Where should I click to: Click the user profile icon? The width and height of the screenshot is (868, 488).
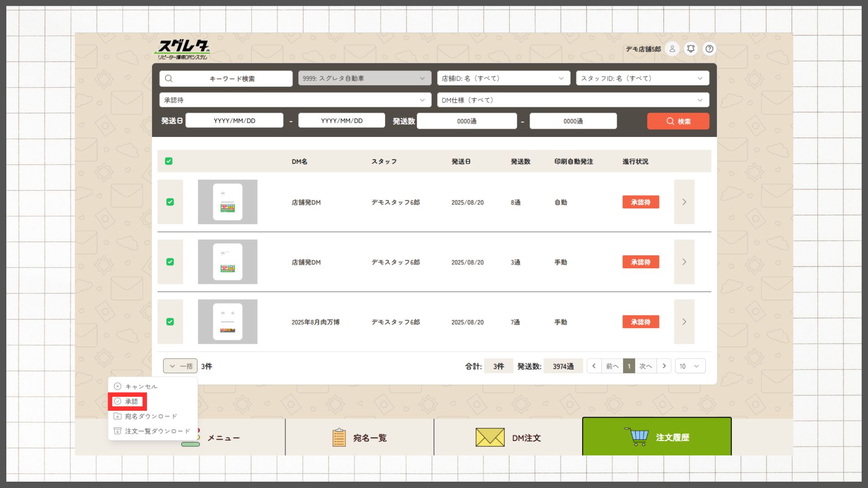point(672,49)
